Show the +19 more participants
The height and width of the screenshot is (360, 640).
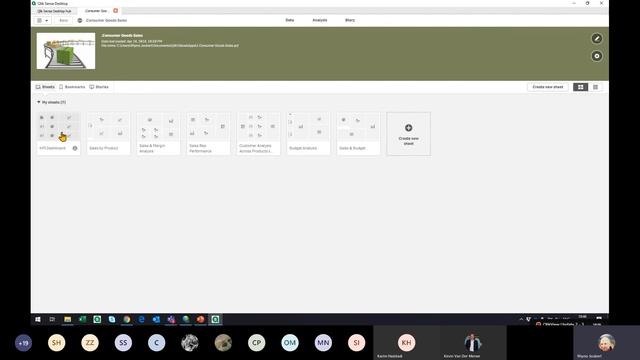coord(23,343)
